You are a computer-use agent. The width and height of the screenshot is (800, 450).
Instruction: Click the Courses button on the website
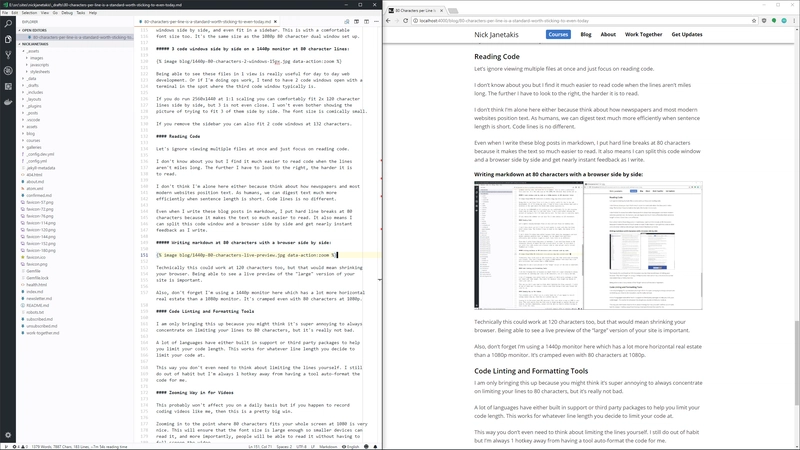[558, 34]
